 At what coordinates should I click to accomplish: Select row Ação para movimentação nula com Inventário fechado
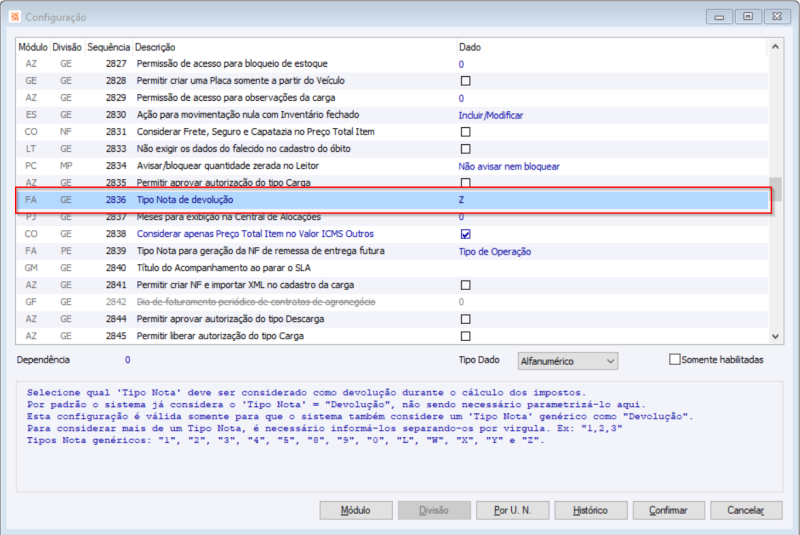(392, 115)
